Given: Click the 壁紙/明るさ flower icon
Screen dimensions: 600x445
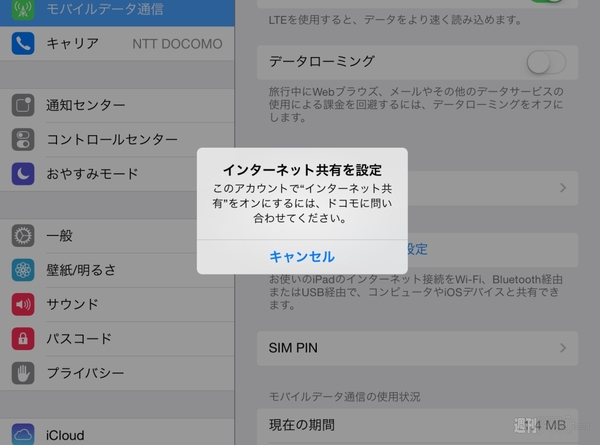Looking at the screenshot, I should tap(23, 270).
